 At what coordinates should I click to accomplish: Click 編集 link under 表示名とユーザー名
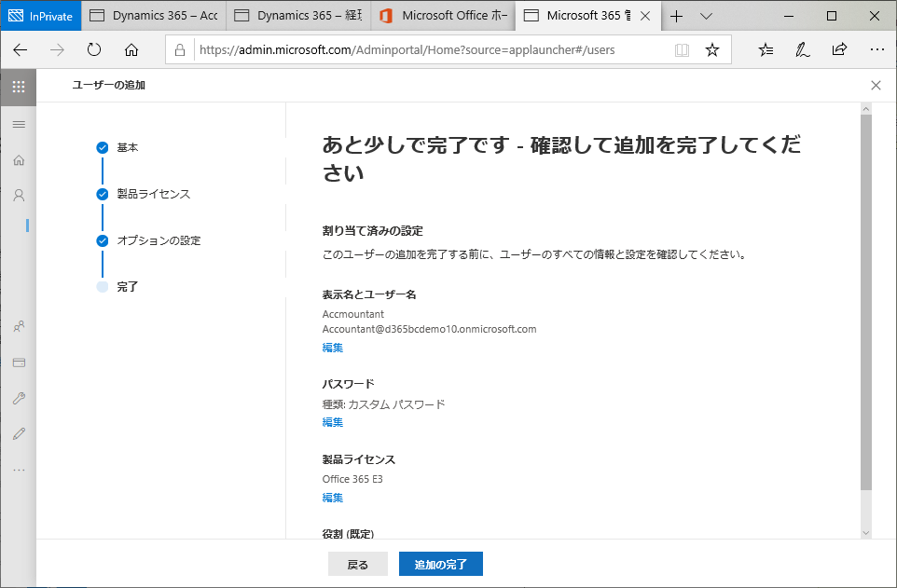[x=332, y=348]
